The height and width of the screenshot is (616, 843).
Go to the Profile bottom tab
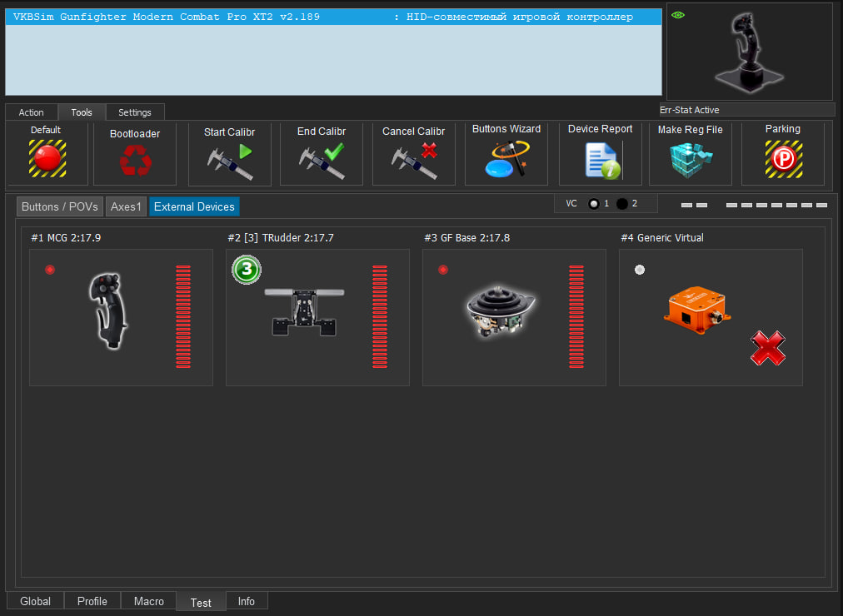click(92, 601)
